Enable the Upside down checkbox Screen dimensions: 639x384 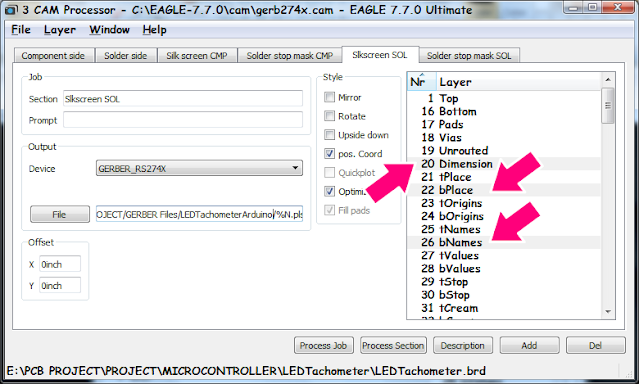[x=329, y=135]
